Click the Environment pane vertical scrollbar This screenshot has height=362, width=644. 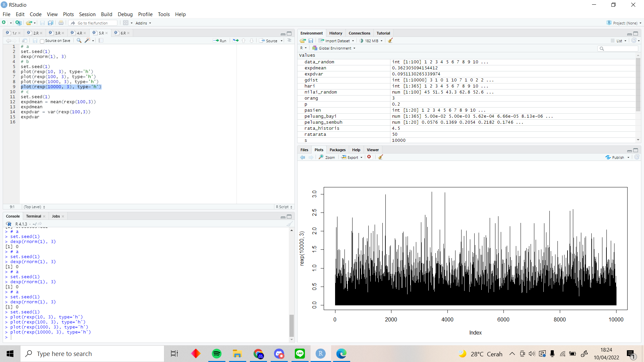638,84
